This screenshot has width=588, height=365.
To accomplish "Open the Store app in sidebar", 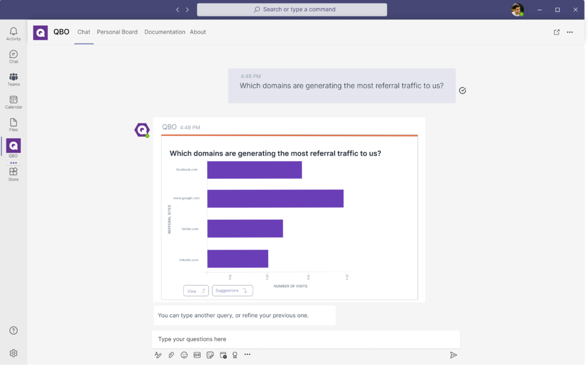I will (13, 174).
